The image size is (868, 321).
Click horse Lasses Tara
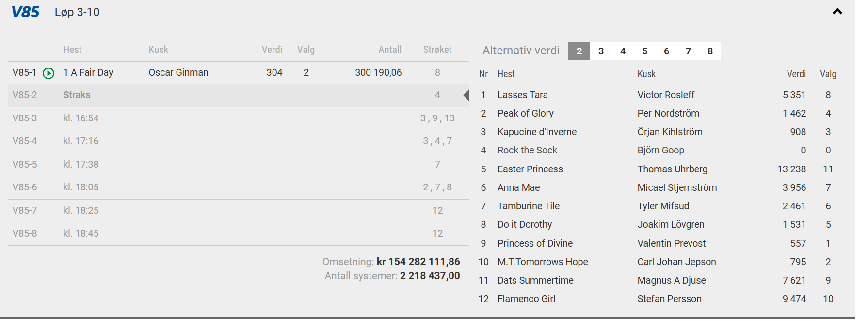(522, 95)
